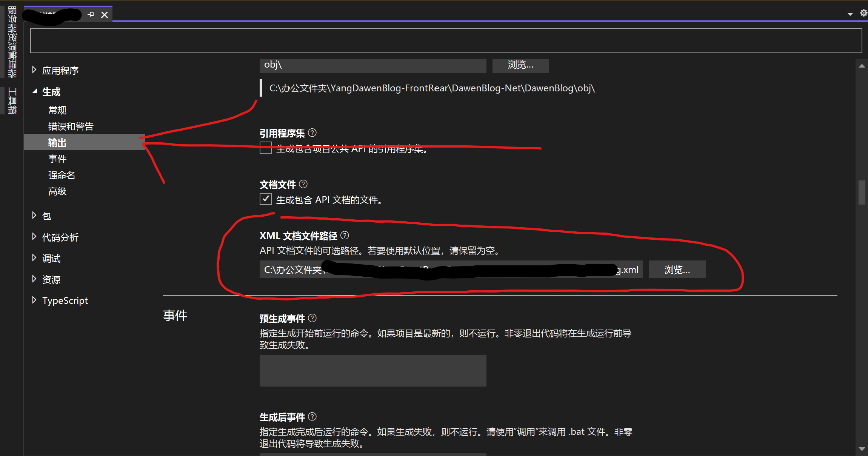This screenshot has height=456, width=868.
Task: Click the properties search box at top
Action: pyautogui.click(x=446, y=40)
